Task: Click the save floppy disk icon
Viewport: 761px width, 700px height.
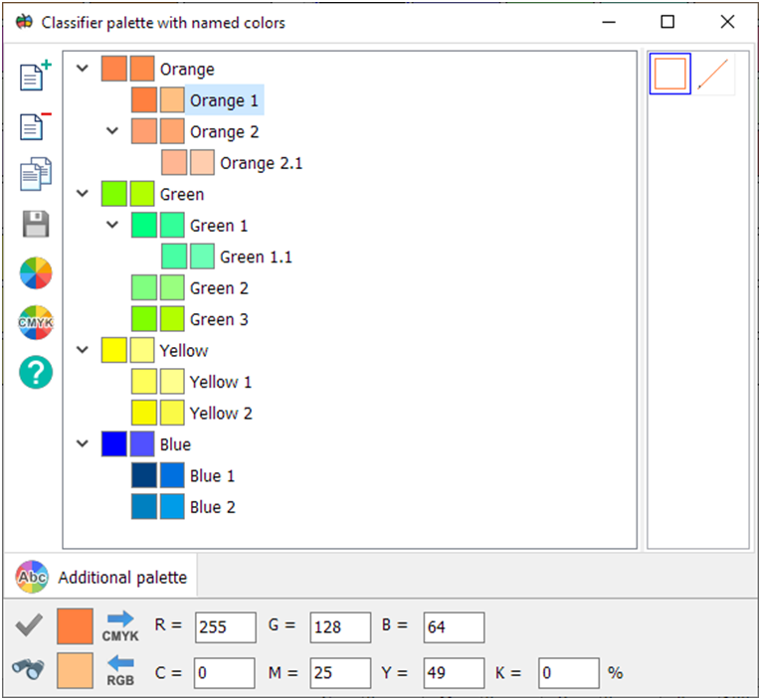Action: click(36, 224)
